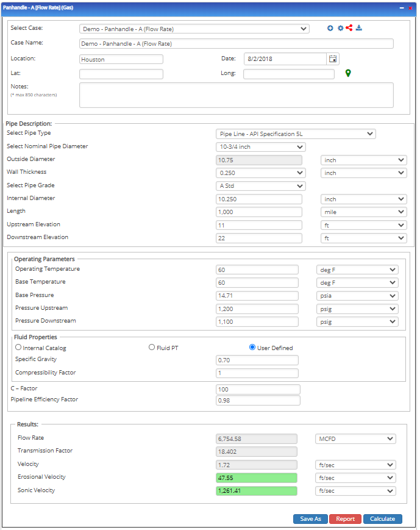
Task: Click the green map pin icon
Action: tap(348, 73)
